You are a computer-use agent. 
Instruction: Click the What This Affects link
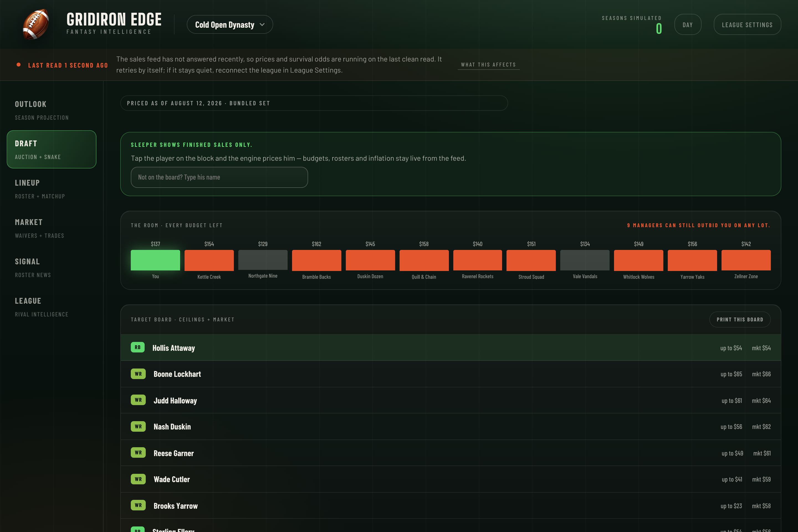pos(488,65)
